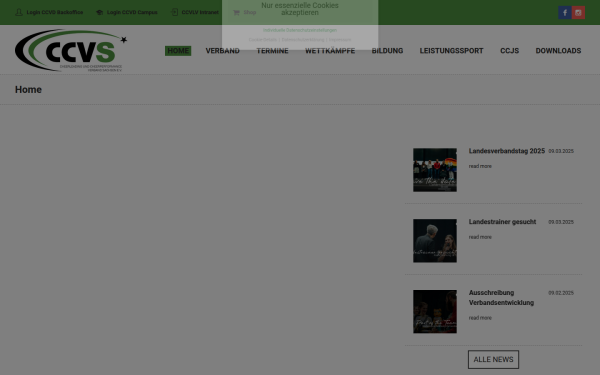Open TERMINE menu item
Screen dimensions: 600x375
point(272,51)
